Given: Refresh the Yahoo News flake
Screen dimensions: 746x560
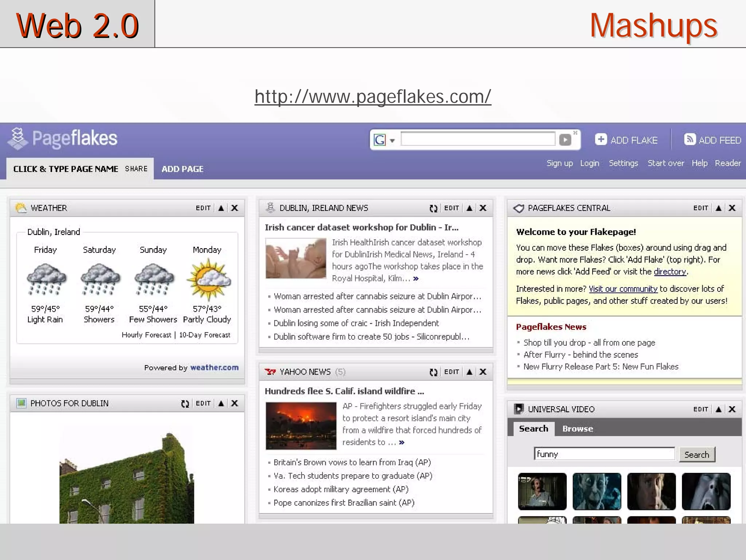Looking at the screenshot, I should coord(433,372).
